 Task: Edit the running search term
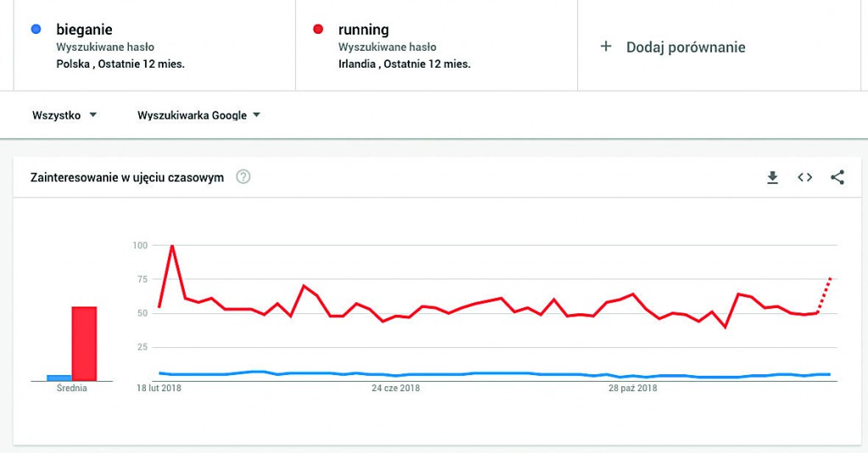pos(363,30)
